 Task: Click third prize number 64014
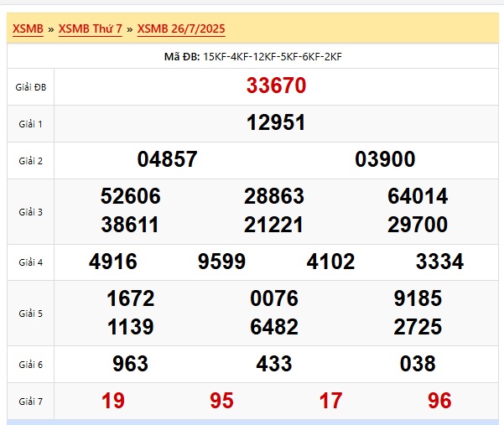point(418,196)
